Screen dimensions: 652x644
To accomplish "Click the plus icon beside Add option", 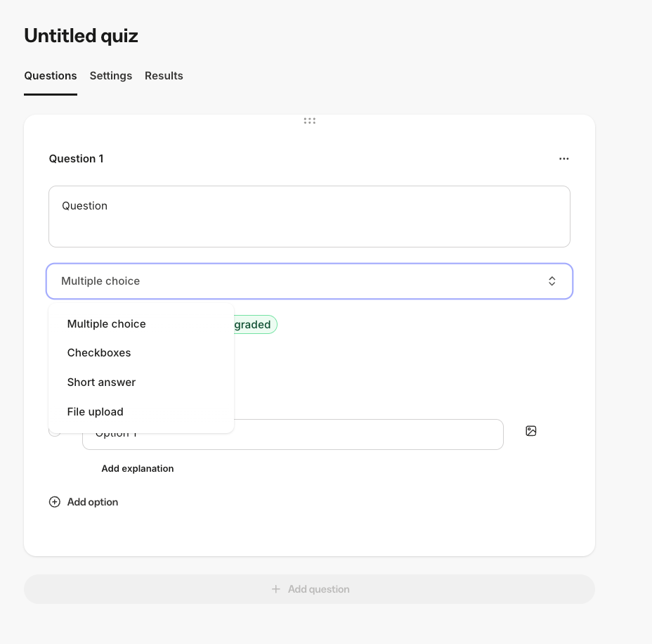I will 55,502.
